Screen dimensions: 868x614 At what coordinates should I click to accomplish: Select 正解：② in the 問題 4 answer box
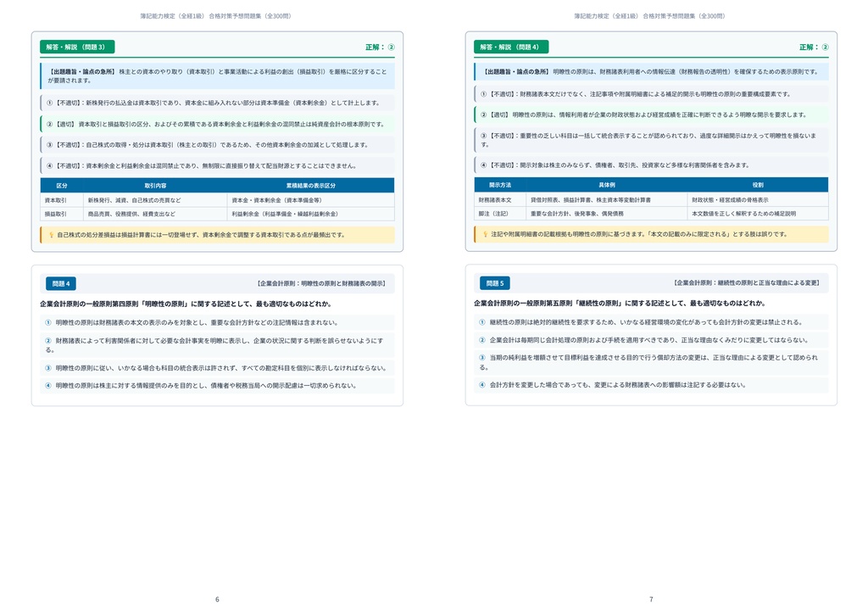[814, 47]
